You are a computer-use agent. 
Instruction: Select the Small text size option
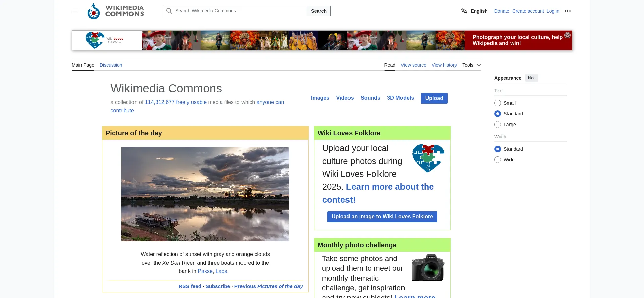[x=498, y=103]
